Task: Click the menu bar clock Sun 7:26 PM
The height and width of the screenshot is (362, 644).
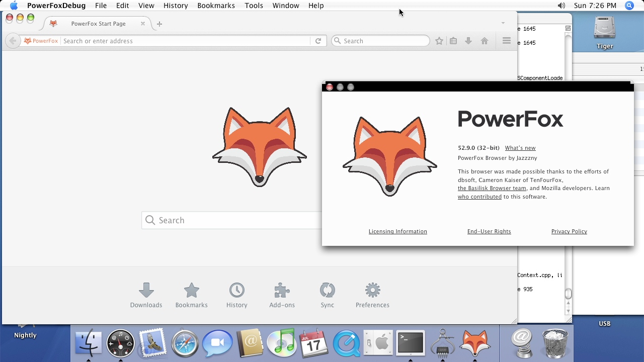Action: [595, 6]
